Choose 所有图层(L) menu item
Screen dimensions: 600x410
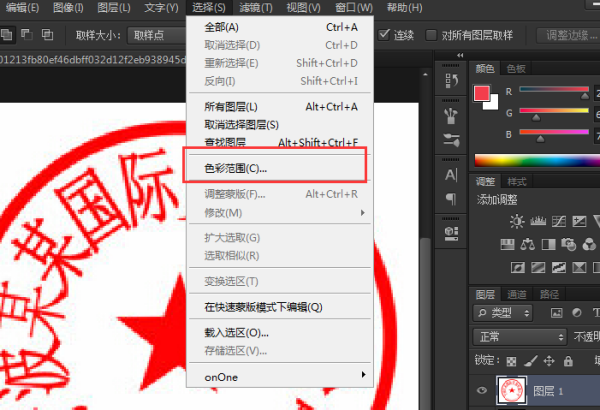click(280, 107)
